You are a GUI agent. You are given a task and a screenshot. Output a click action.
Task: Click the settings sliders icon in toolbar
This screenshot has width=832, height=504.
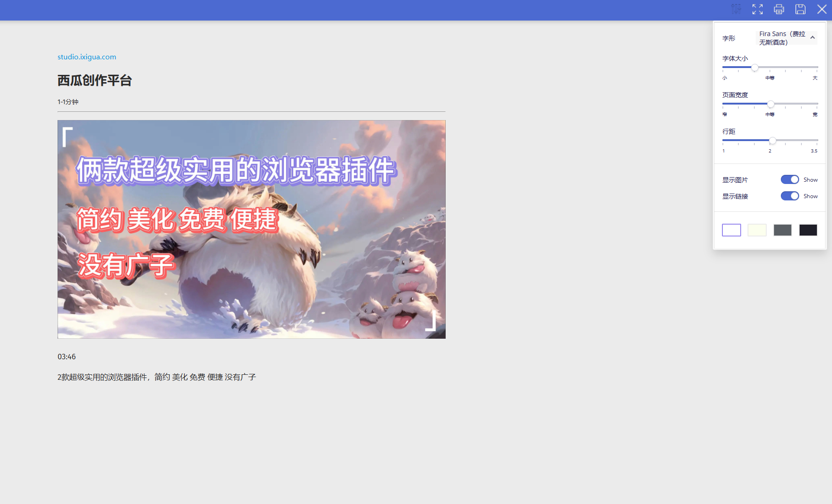point(736,9)
